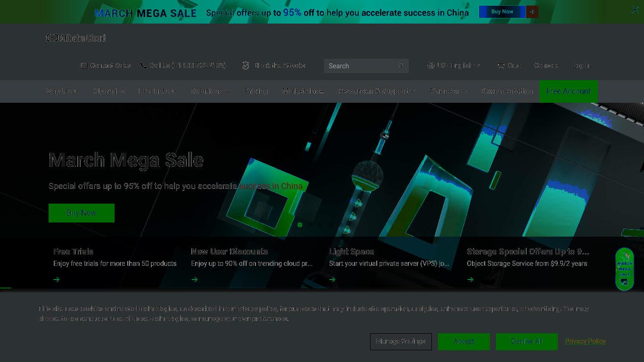Screen dimensions: 644x362
Task: Expand the Partners menu
Action: [448, 91]
